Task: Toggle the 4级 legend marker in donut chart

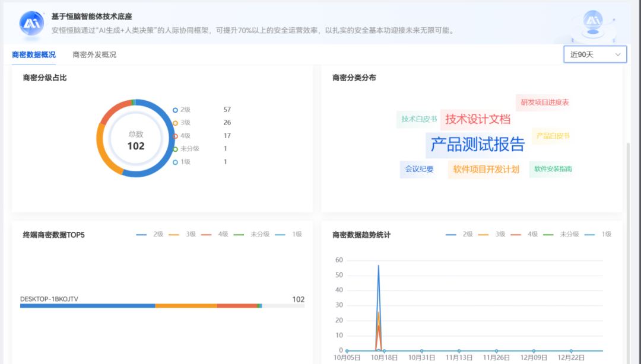Action: (175, 136)
